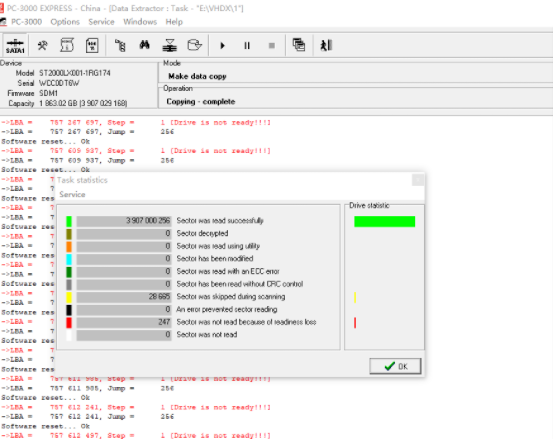Stop the task with stop button
The width and height of the screenshot is (553, 442).
click(x=272, y=46)
